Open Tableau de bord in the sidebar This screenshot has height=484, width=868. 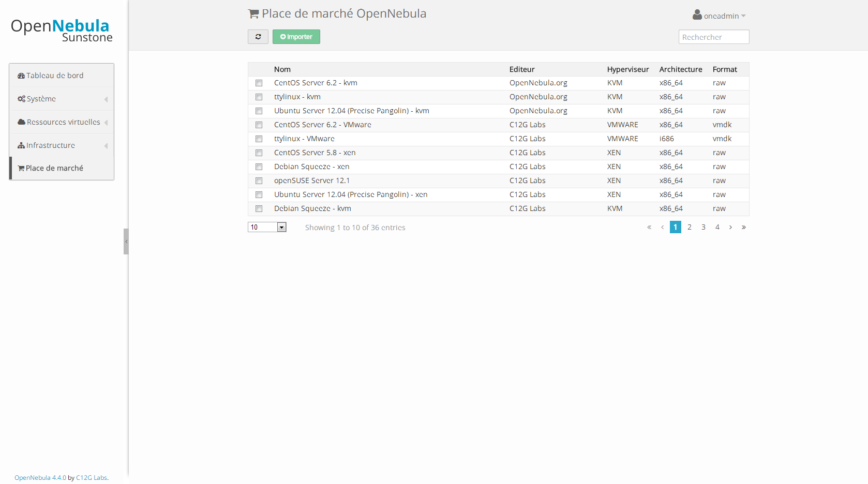[62, 75]
